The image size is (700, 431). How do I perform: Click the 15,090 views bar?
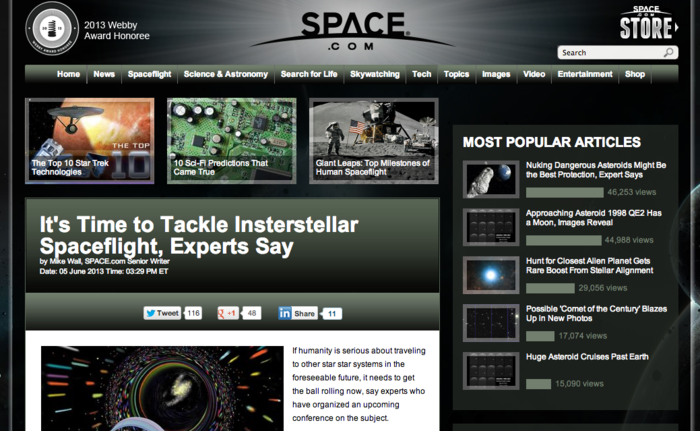(538, 384)
